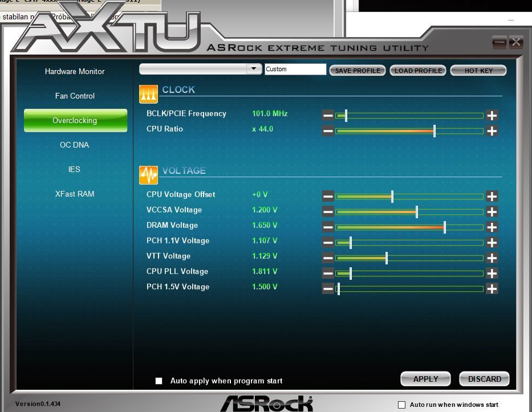The image size is (532, 412).
Task: Click the VOLTAGE section waveform icon
Action: (x=148, y=175)
